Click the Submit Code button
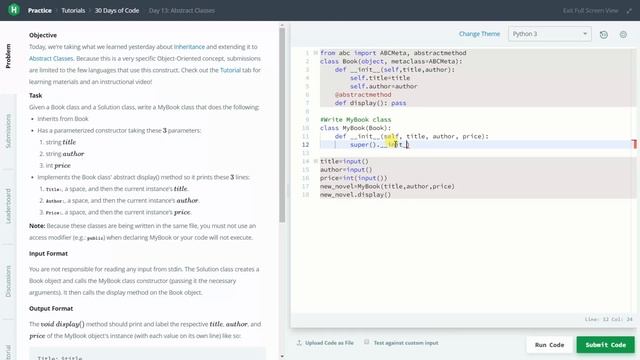 [x=606, y=345]
